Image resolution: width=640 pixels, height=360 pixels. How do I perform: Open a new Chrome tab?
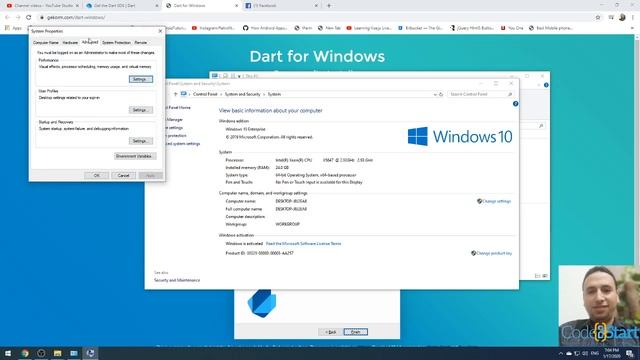(329, 6)
